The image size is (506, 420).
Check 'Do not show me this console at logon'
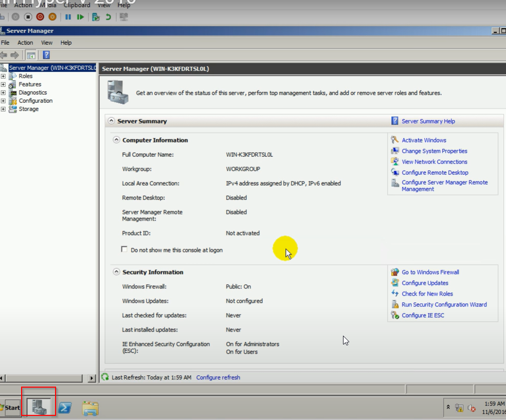[124, 249]
